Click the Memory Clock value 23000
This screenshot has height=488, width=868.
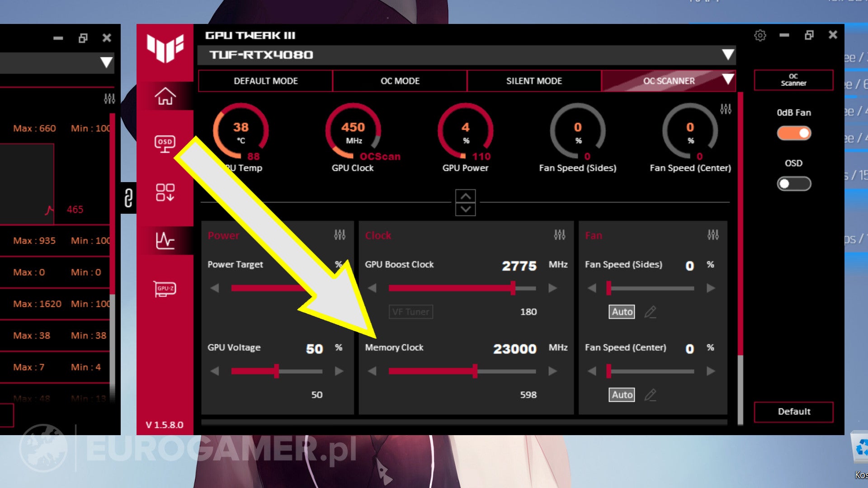click(x=515, y=349)
